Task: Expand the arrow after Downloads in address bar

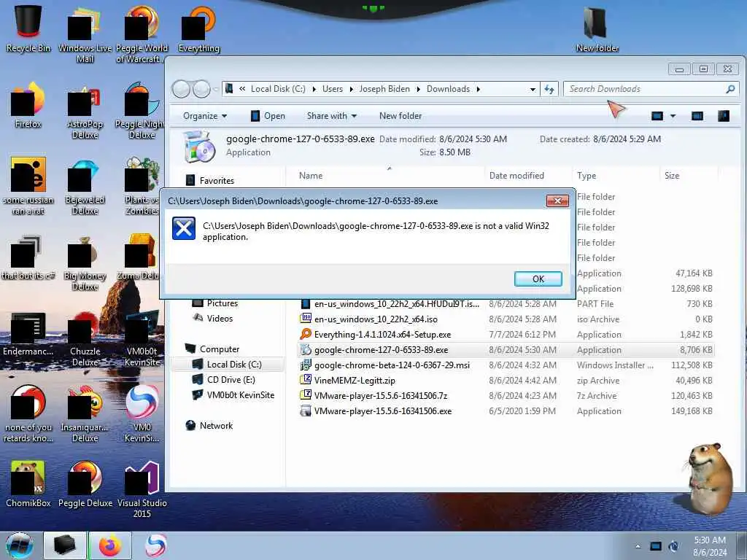Action: click(479, 89)
